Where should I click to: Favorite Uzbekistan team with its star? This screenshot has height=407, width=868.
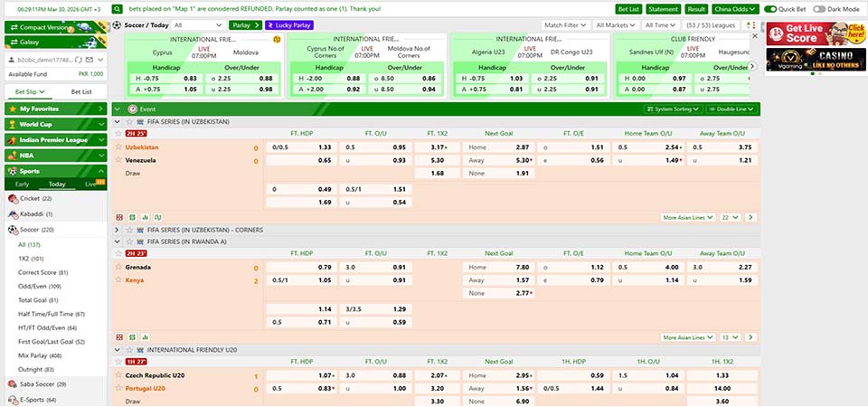[118, 147]
